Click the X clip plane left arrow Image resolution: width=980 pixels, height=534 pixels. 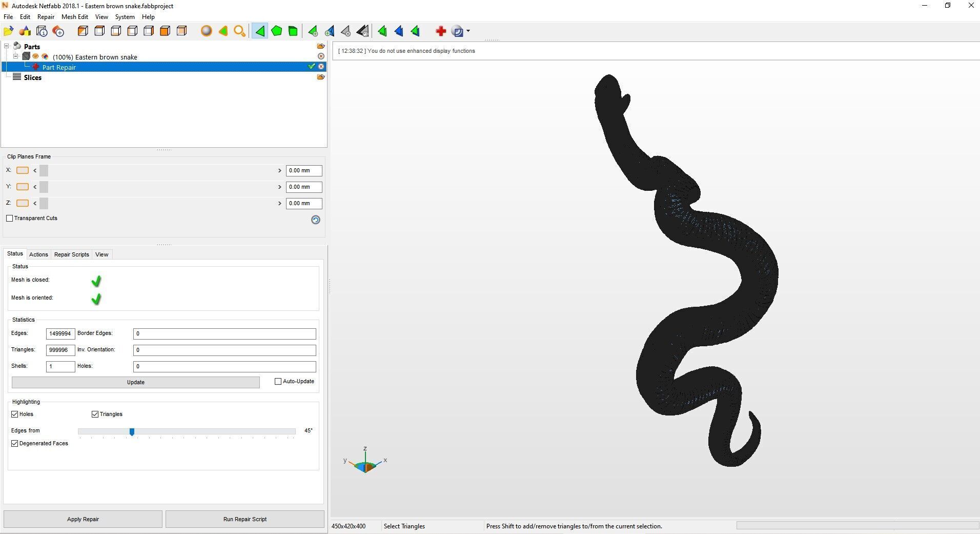(x=35, y=171)
